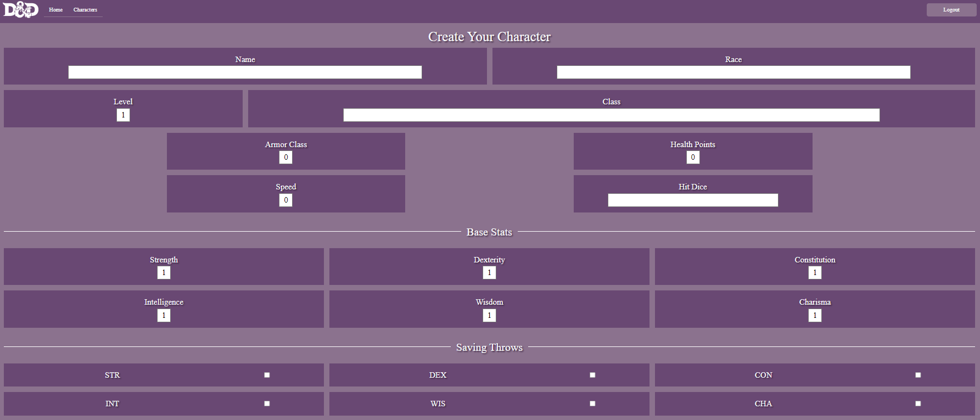Screen dimensions: 980x420
Task: Click the D&D logo icon
Action: pyautogui.click(x=21, y=9)
